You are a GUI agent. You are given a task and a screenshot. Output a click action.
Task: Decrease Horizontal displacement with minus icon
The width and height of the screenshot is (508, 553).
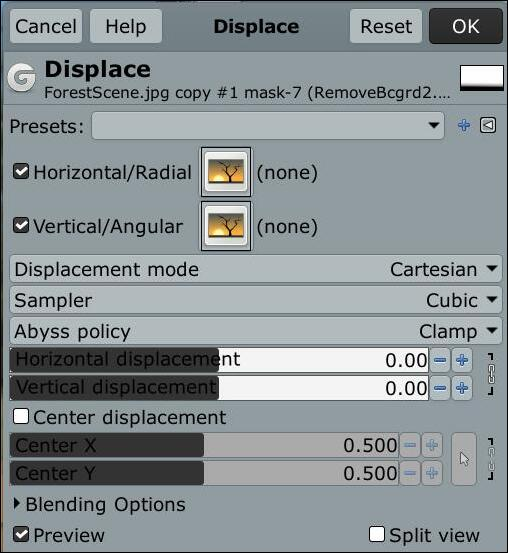click(x=440, y=360)
